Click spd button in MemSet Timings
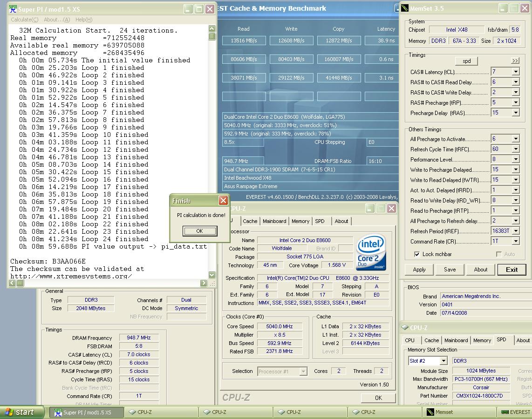532x419 pixels. (466, 61)
